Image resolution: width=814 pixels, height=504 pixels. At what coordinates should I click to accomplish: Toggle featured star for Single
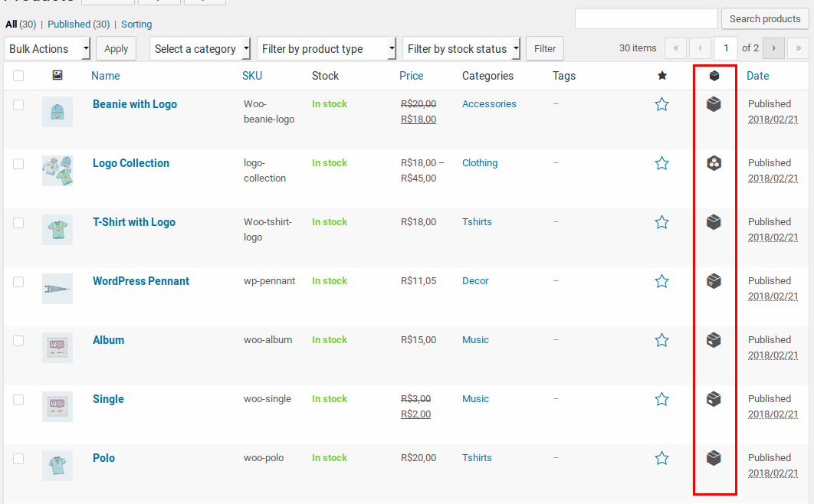pos(661,399)
